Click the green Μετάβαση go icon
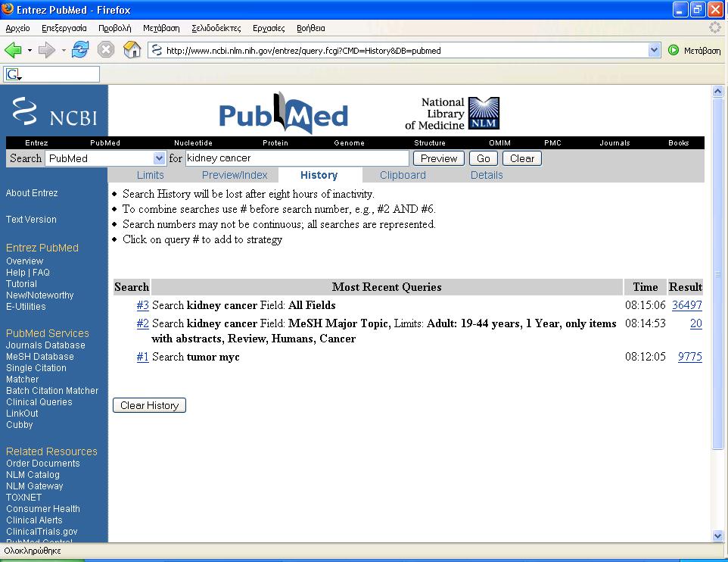 (674, 50)
